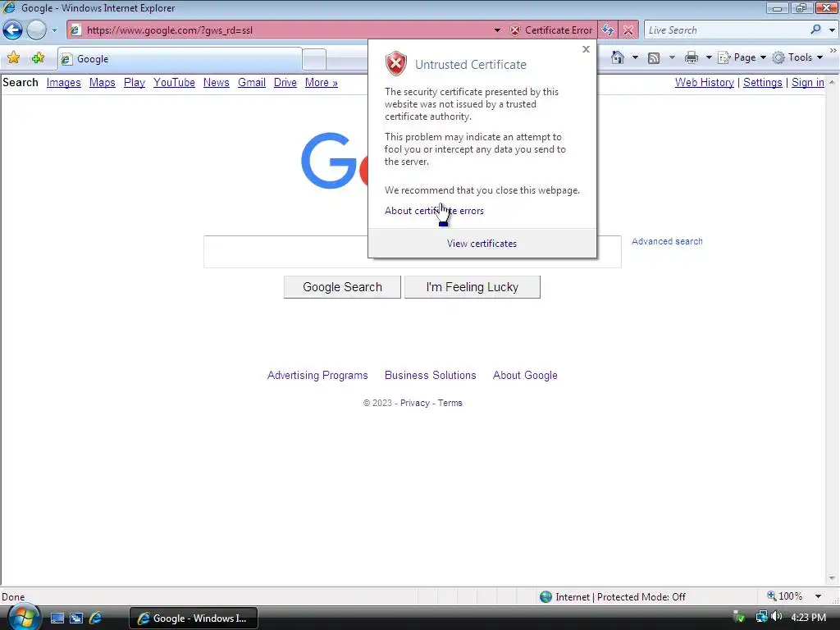Screen dimensions: 840x630
Task: Open the Advertising Programs link
Action: (x=317, y=376)
